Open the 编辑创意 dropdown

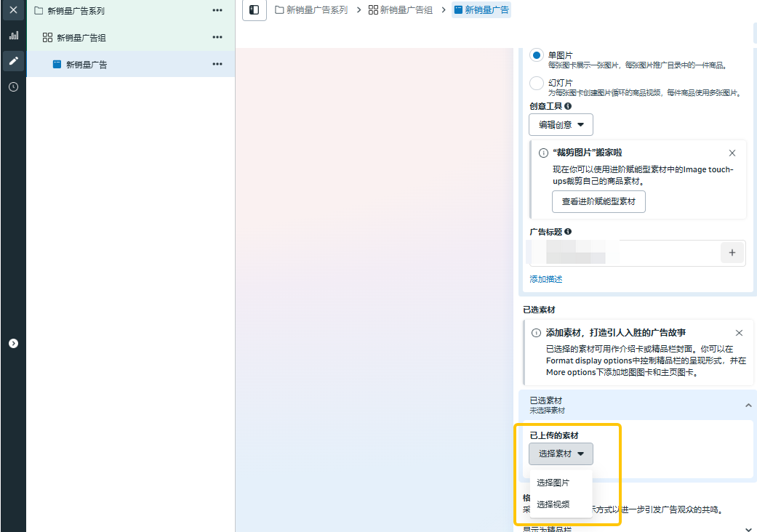(x=561, y=124)
